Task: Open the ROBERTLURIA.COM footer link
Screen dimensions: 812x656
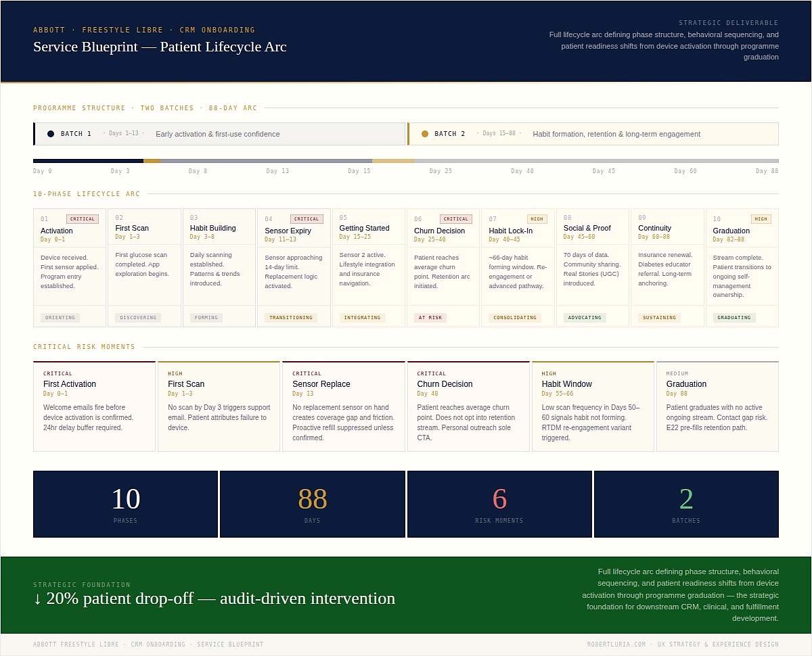Action: [x=616, y=644]
